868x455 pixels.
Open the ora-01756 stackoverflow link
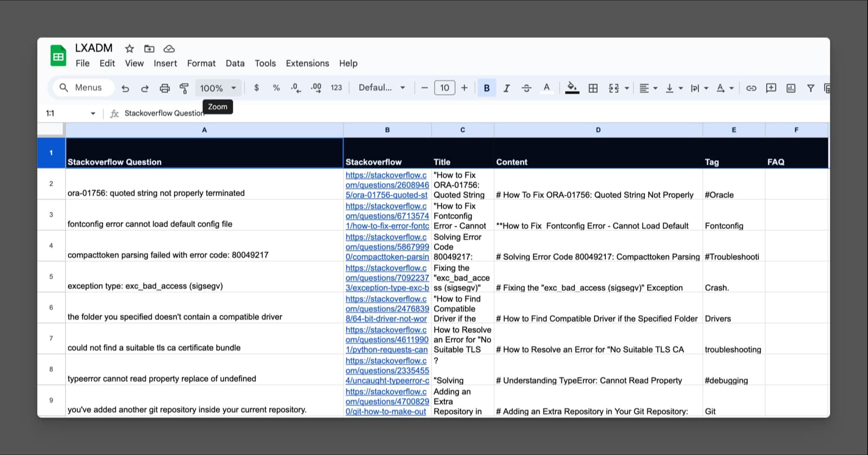pos(387,185)
